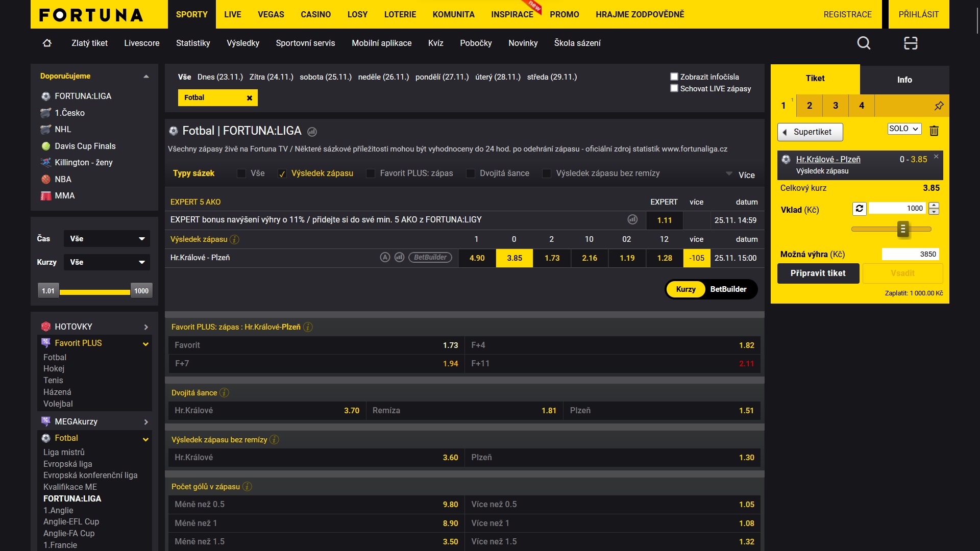Refresh the stake amount icon

tap(860, 208)
